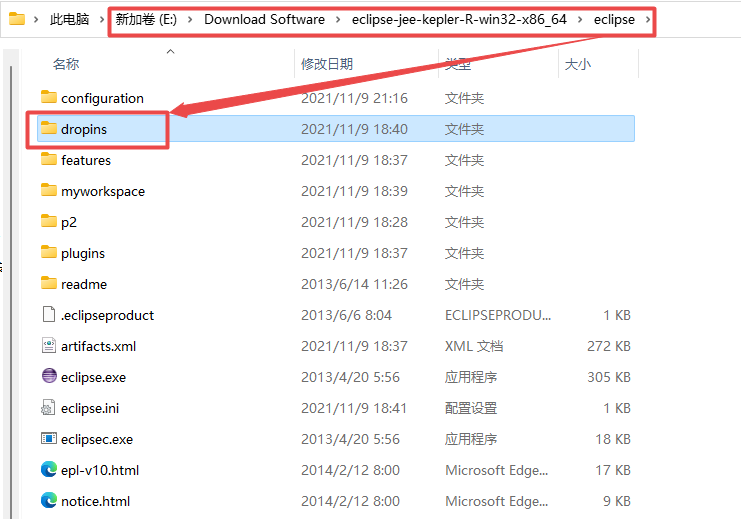The width and height of the screenshot is (741, 519).
Task: Select the p2 folder name
Action: coord(69,222)
